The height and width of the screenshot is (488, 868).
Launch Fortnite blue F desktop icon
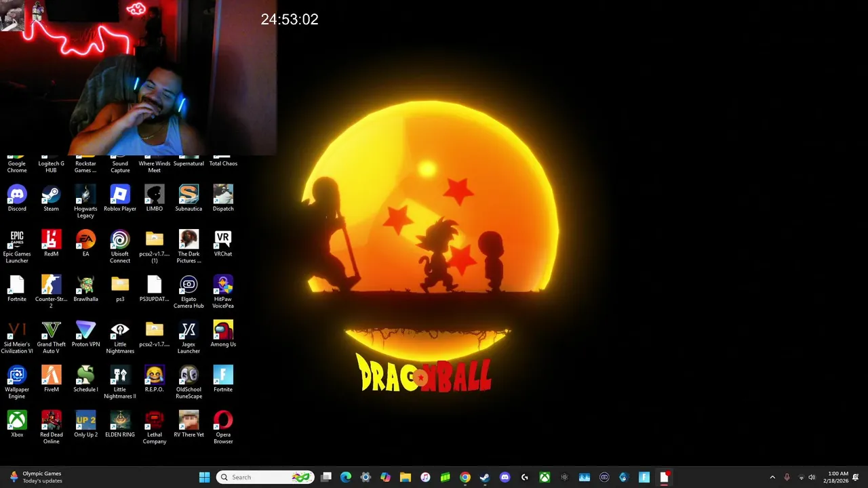(x=223, y=380)
